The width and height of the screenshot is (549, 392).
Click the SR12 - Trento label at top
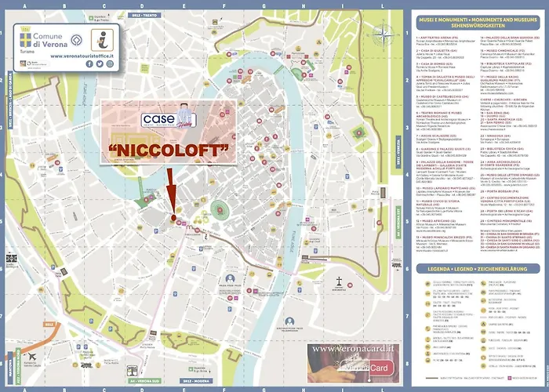[x=144, y=16]
